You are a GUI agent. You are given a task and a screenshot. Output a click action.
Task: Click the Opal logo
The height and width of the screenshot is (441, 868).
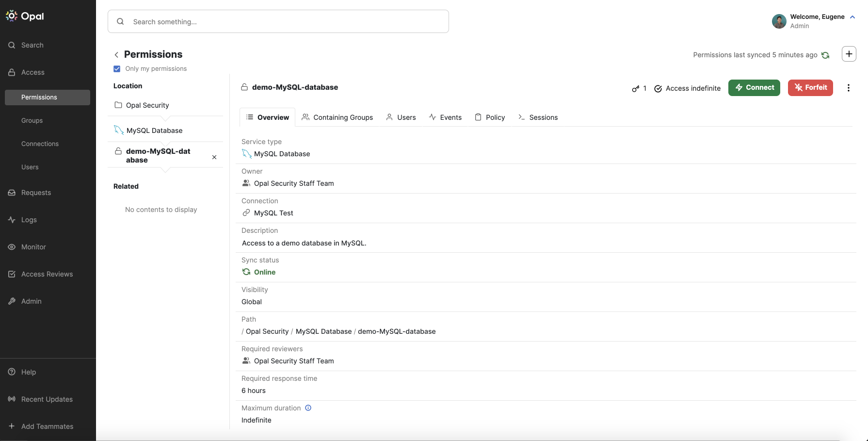click(x=25, y=16)
